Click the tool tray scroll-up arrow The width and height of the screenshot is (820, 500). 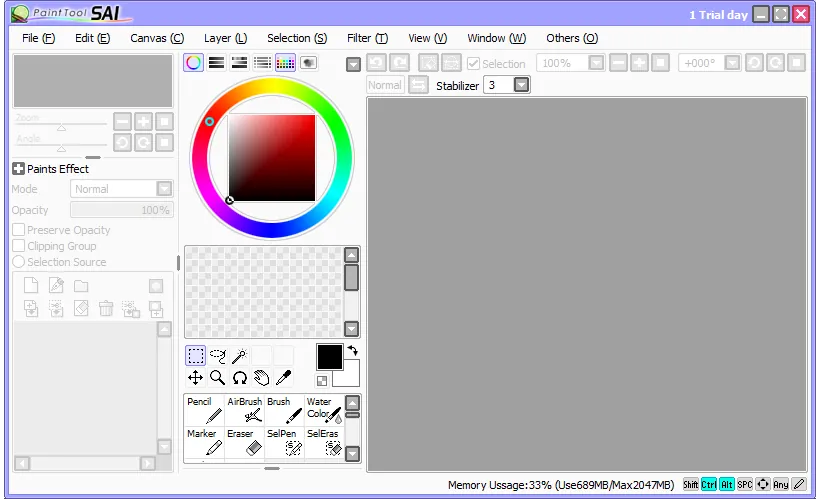pos(353,403)
